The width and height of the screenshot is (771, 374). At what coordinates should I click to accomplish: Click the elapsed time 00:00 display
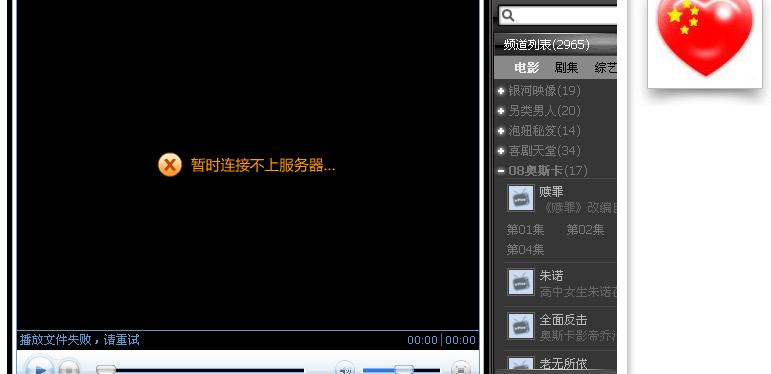422,340
